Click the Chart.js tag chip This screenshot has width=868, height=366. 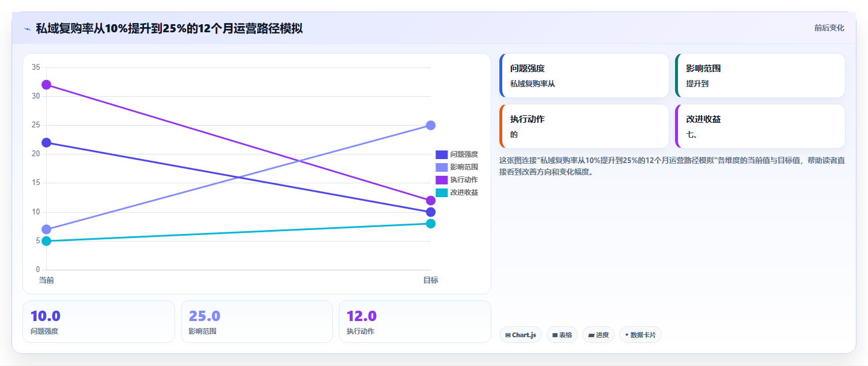click(521, 335)
